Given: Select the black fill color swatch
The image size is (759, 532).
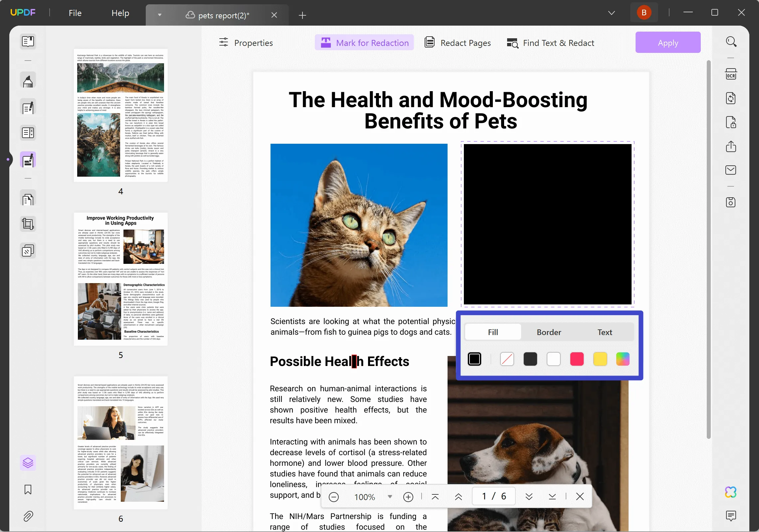Looking at the screenshot, I should point(474,359).
